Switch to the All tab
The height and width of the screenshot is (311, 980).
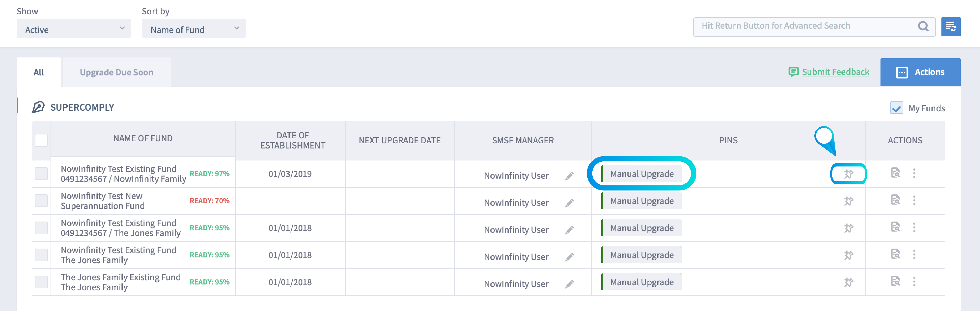[39, 72]
